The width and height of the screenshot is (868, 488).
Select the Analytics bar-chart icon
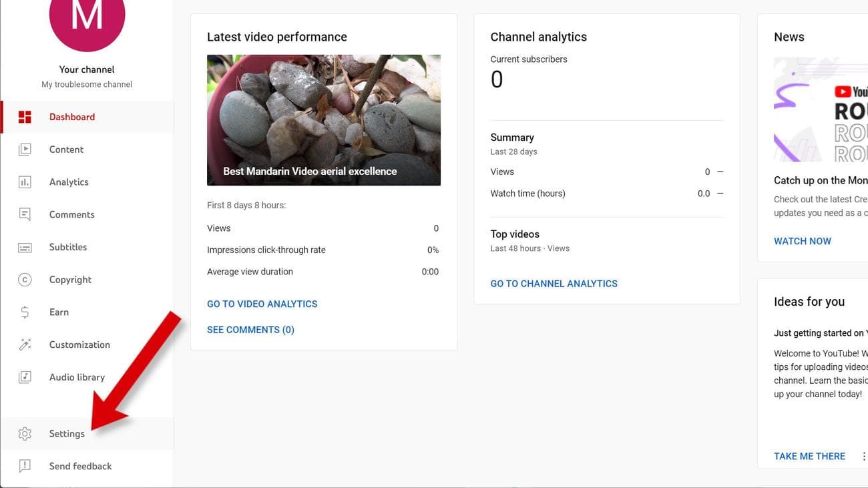click(x=25, y=182)
